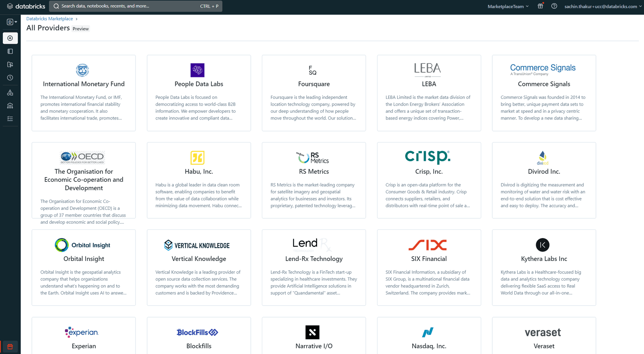Image resolution: width=644 pixels, height=354 pixels.
Task: Click the OECD organisation full name title
Action: 84,180
